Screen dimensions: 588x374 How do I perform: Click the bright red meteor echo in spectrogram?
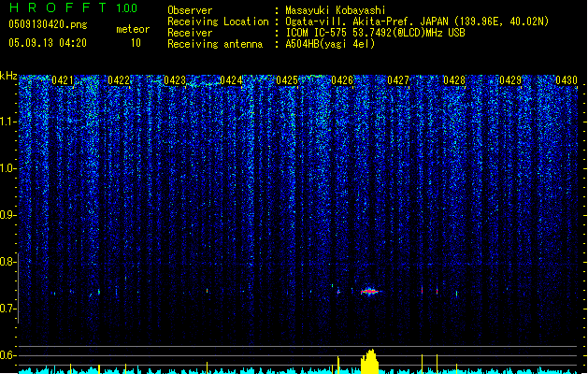(x=370, y=291)
